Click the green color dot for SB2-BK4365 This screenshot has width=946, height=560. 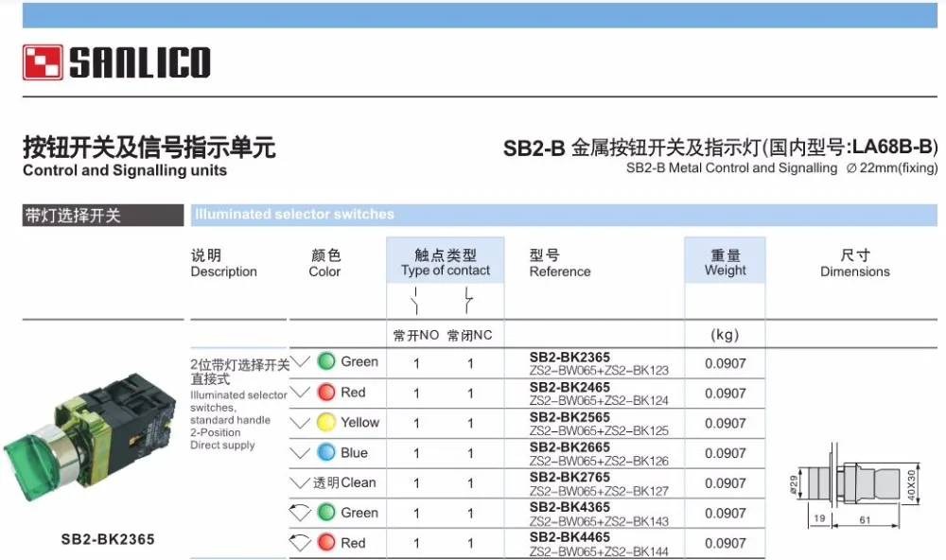tap(325, 513)
